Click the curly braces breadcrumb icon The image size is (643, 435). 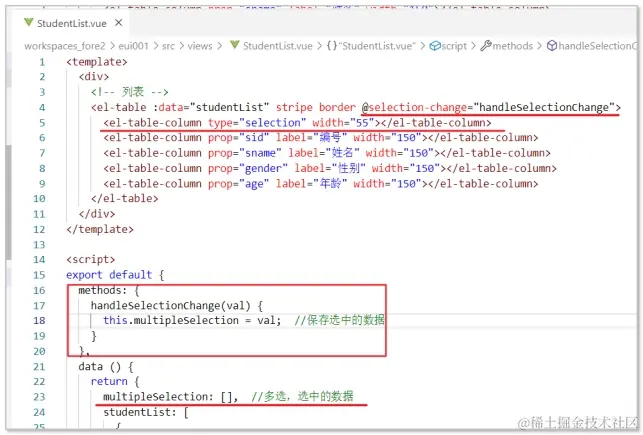click(x=331, y=46)
